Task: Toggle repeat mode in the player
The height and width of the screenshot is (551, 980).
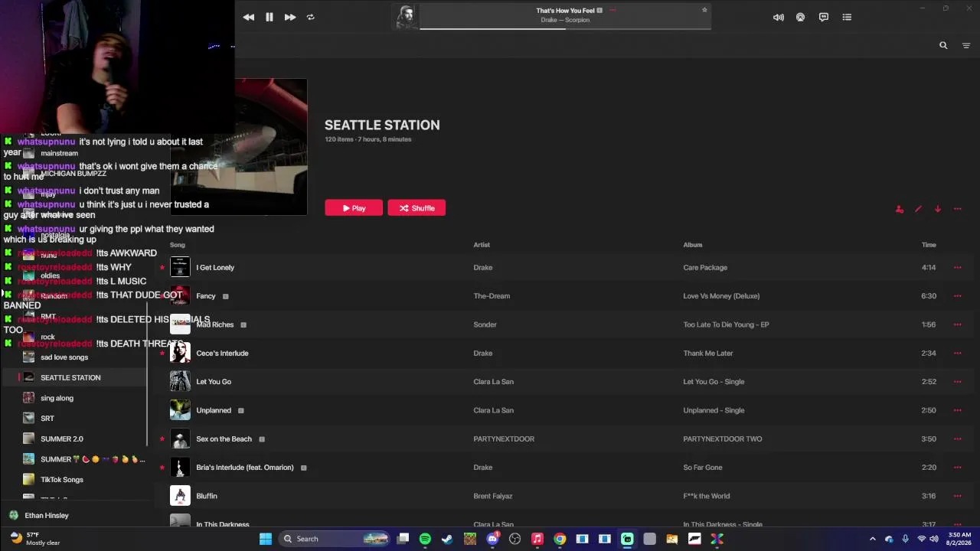Action: pos(310,17)
